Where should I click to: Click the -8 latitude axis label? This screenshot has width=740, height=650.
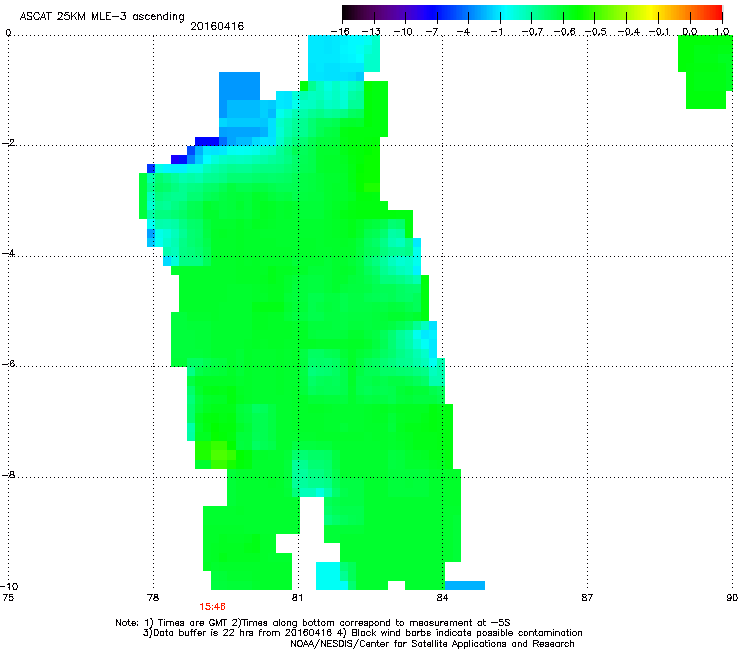click(8, 474)
